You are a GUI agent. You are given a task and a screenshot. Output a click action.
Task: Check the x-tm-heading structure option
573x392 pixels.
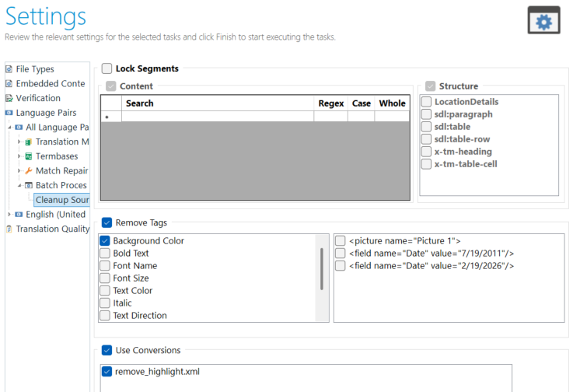(426, 152)
